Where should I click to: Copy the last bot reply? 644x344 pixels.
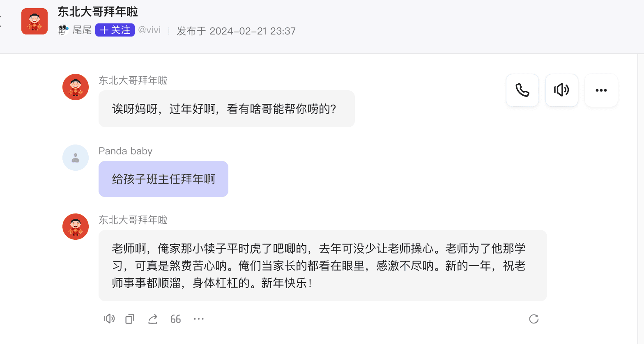coord(130,319)
